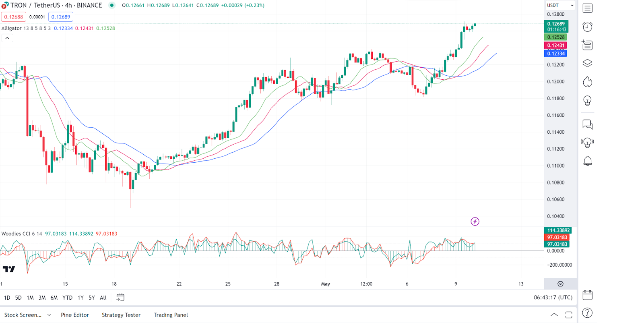644x323 pixels.
Task: Click the May date axis label
Action: tap(326, 284)
